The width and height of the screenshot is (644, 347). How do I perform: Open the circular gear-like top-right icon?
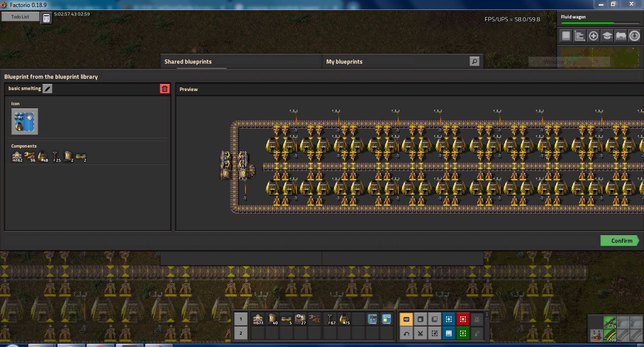[635, 36]
